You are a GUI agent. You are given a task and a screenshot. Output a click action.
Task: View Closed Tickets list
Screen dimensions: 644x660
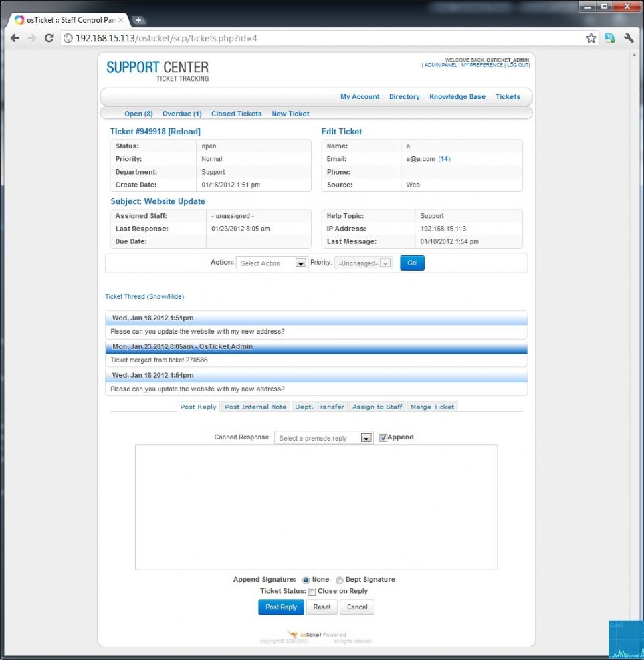(x=237, y=114)
